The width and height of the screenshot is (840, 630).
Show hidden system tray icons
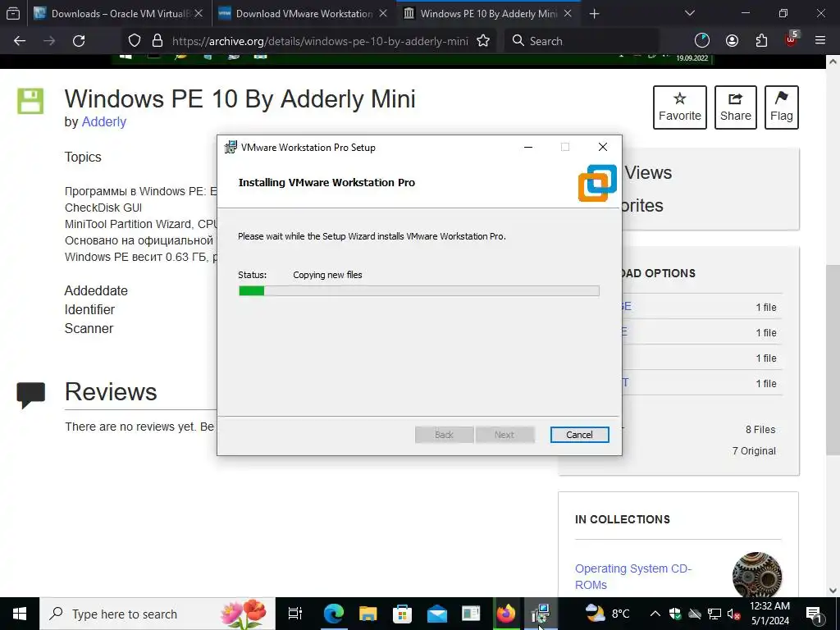(x=655, y=614)
